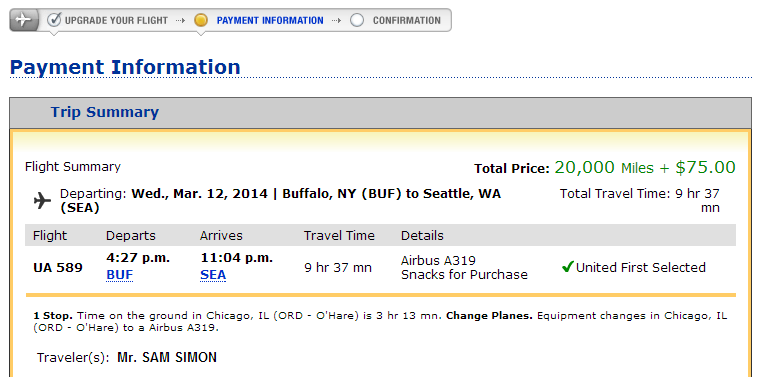Click the Payment Information page heading
The height and width of the screenshot is (377, 766).
[x=125, y=67]
